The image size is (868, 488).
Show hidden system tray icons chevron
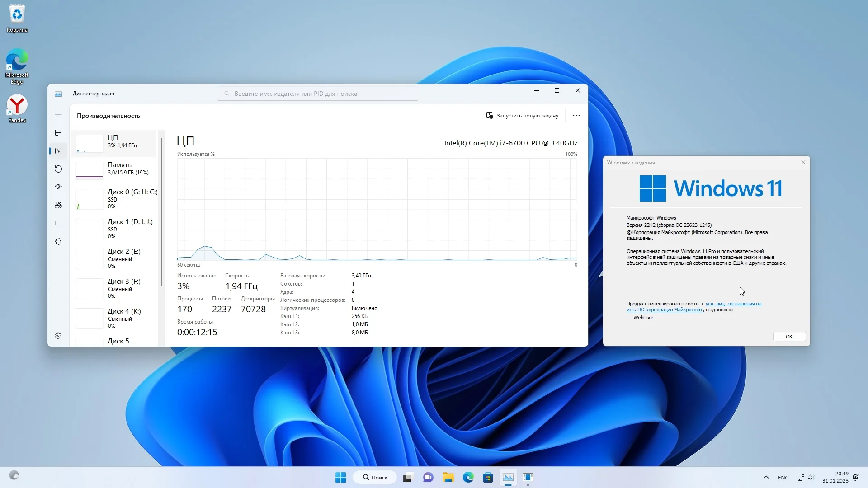pos(766,477)
